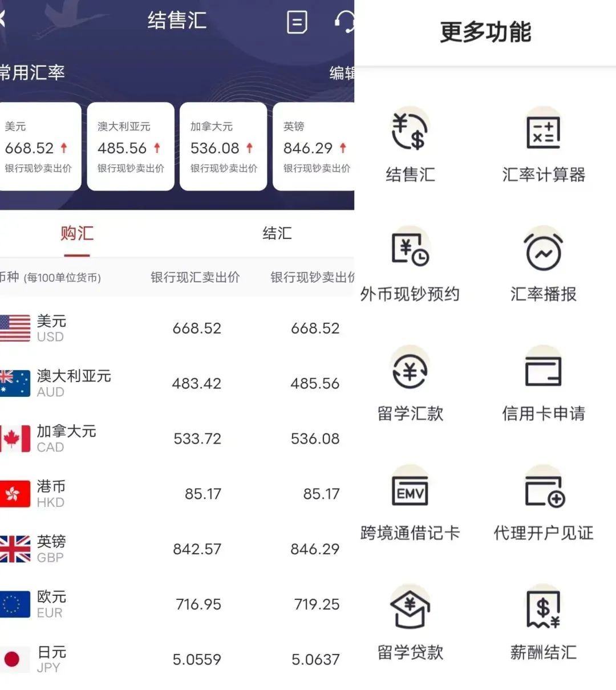
Task: Open the document list icon in the title bar
Action: coord(296,23)
